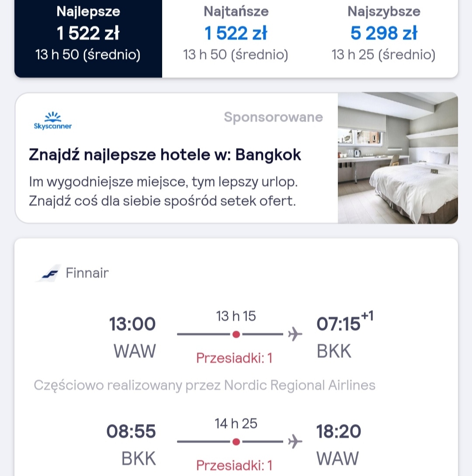The width and height of the screenshot is (472, 476).
Task: Open the Znajdź najlepsze hotele w: Bangkok headline
Action: click(x=165, y=155)
